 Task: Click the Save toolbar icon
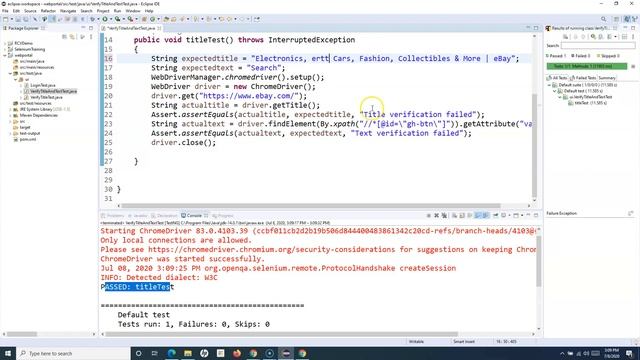pyautogui.click(x=18, y=19)
